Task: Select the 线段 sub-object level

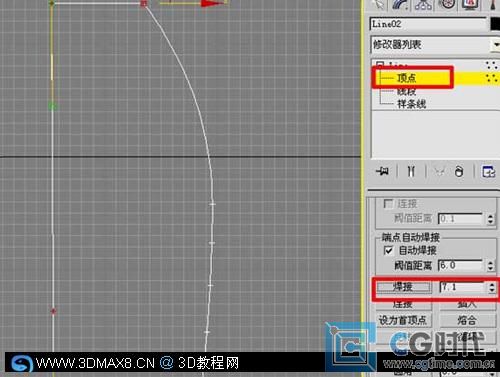Action: (x=406, y=91)
